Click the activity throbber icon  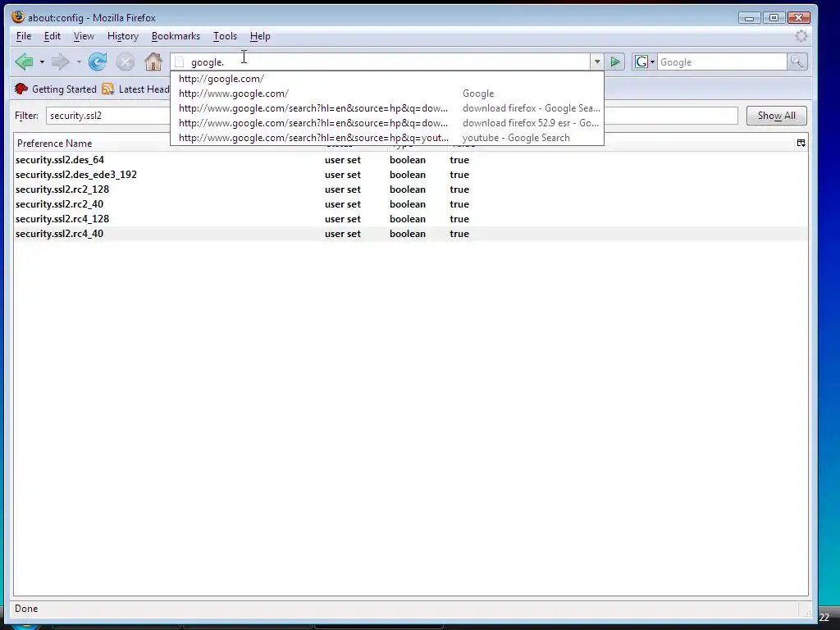pyautogui.click(x=801, y=36)
